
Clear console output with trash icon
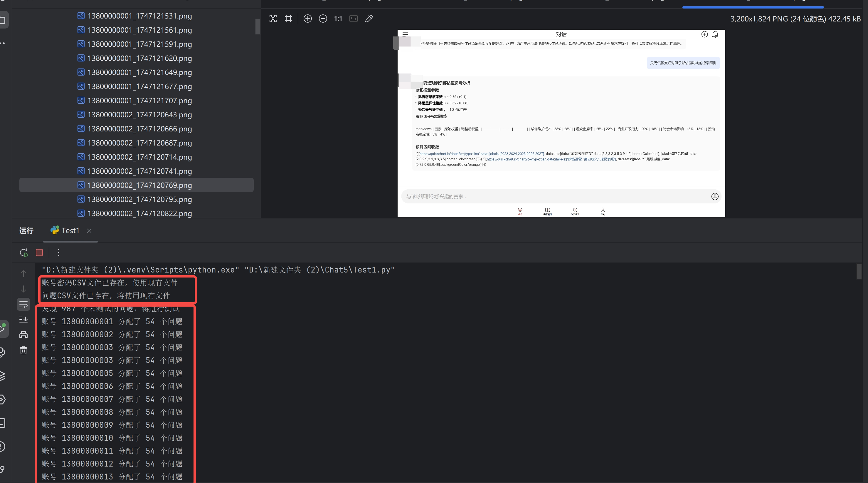[23, 350]
